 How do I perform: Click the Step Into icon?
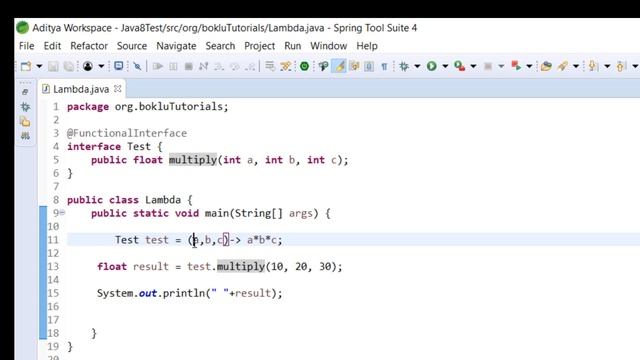point(219,66)
